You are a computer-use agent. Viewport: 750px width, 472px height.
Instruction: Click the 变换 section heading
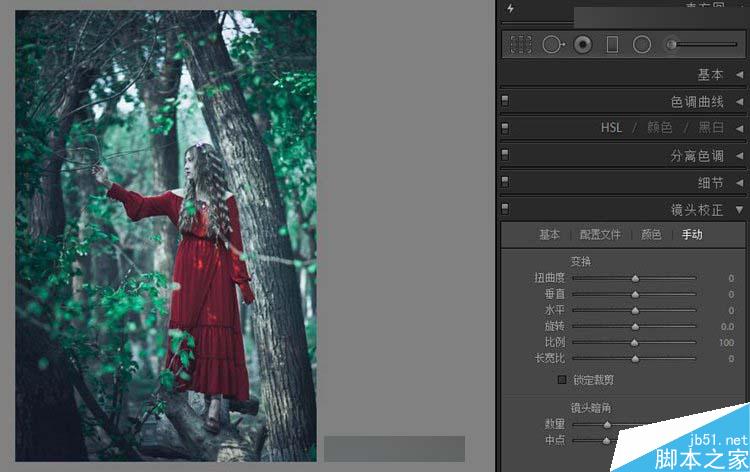tap(581, 262)
